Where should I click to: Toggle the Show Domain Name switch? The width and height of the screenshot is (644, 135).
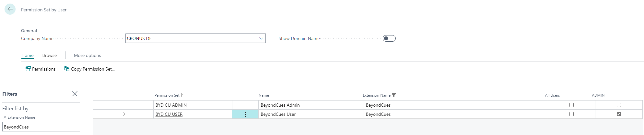pos(389,38)
